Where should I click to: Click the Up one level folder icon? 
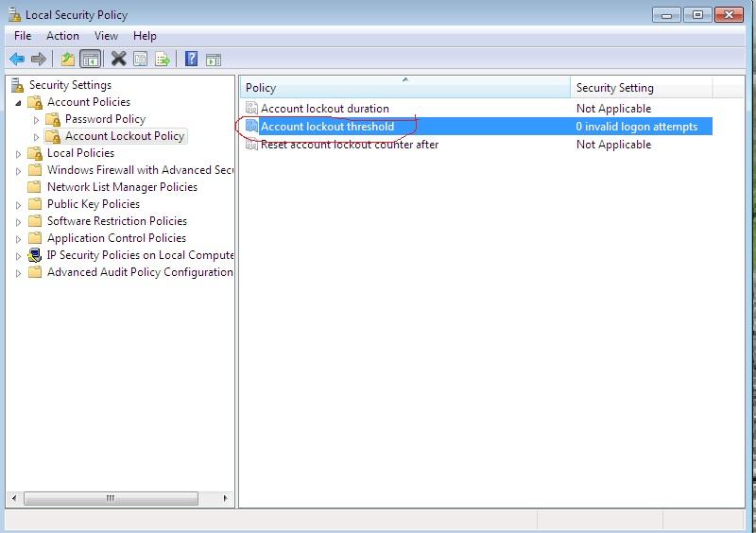pos(68,60)
